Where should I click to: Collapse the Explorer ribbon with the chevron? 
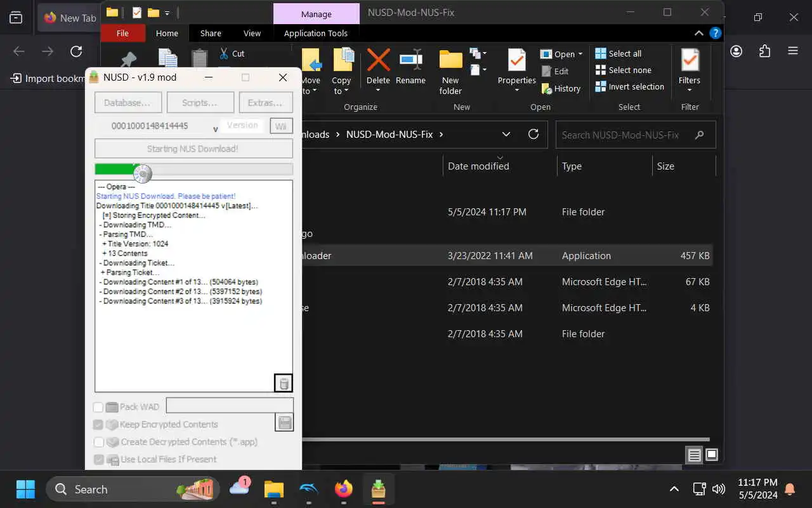point(699,33)
